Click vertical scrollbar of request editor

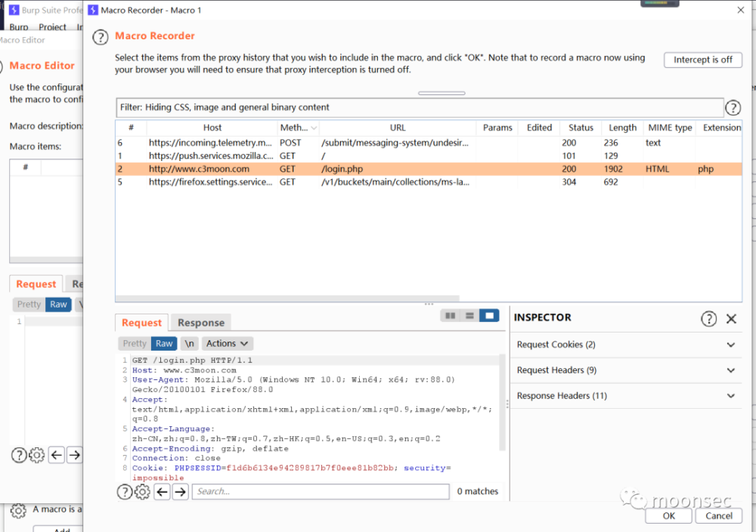point(501,402)
